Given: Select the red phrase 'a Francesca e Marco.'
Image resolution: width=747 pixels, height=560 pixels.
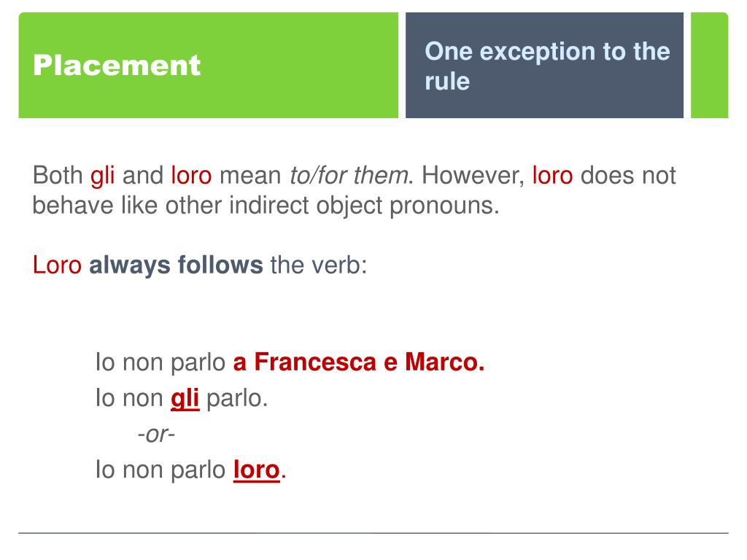Looking at the screenshot, I should point(359,362).
